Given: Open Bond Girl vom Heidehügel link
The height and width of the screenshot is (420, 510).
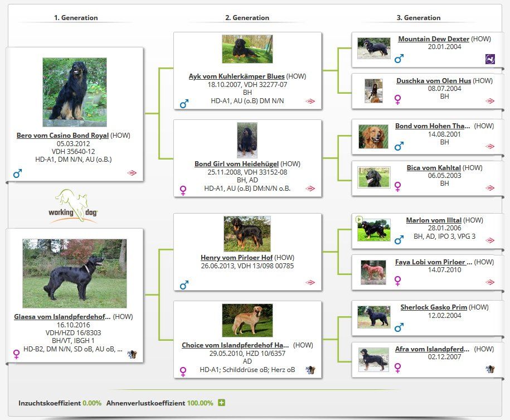Looking at the screenshot, I should (236, 164).
